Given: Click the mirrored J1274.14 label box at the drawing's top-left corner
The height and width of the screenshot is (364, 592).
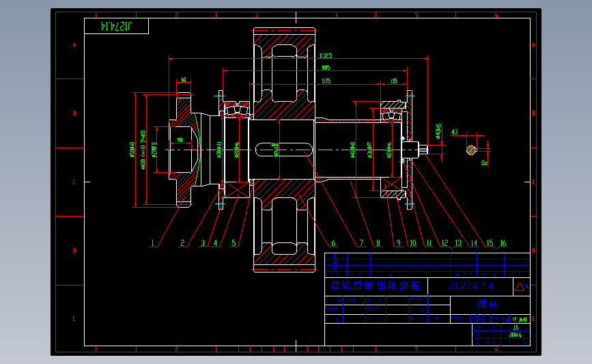Looking at the screenshot, I should tap(116, 26).
